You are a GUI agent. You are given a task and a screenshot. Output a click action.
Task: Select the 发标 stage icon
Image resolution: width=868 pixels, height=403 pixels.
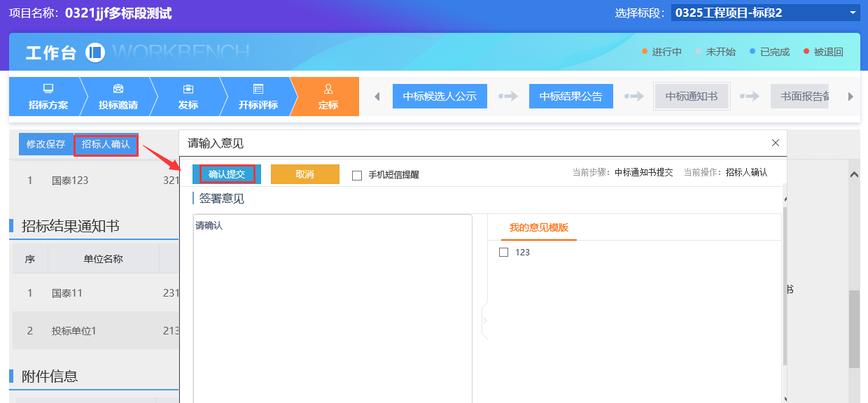tap(188, 89)
